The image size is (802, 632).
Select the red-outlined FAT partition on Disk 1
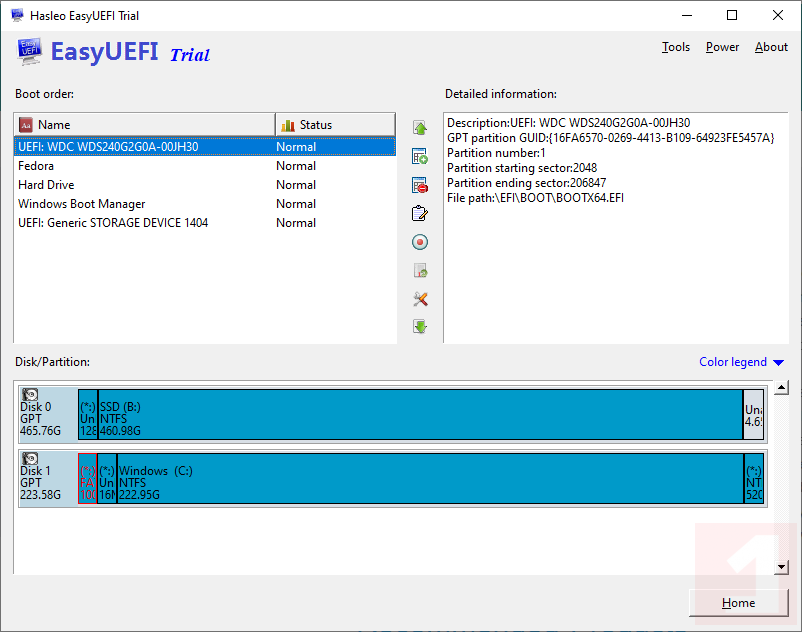point(87,478)
